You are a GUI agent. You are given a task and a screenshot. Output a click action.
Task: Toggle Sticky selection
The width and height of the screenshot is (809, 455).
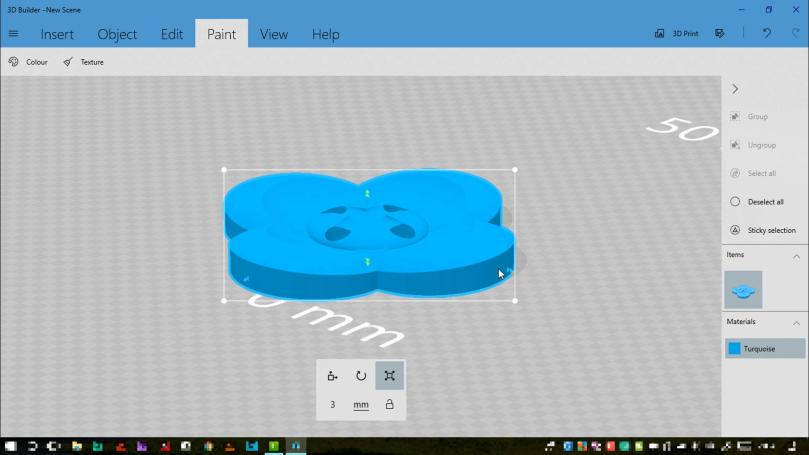pyautogui.click(x=763, y=230)
